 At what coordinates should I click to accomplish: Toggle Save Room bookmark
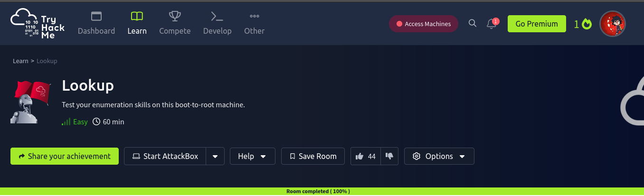(x=313, y=156)
